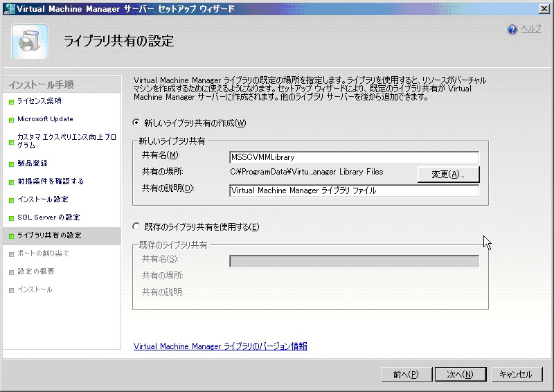Open Virtual Machine Manager ライブラリのバージョン情報 link
This screenshot has height=392, width=554.
[220, 346]
